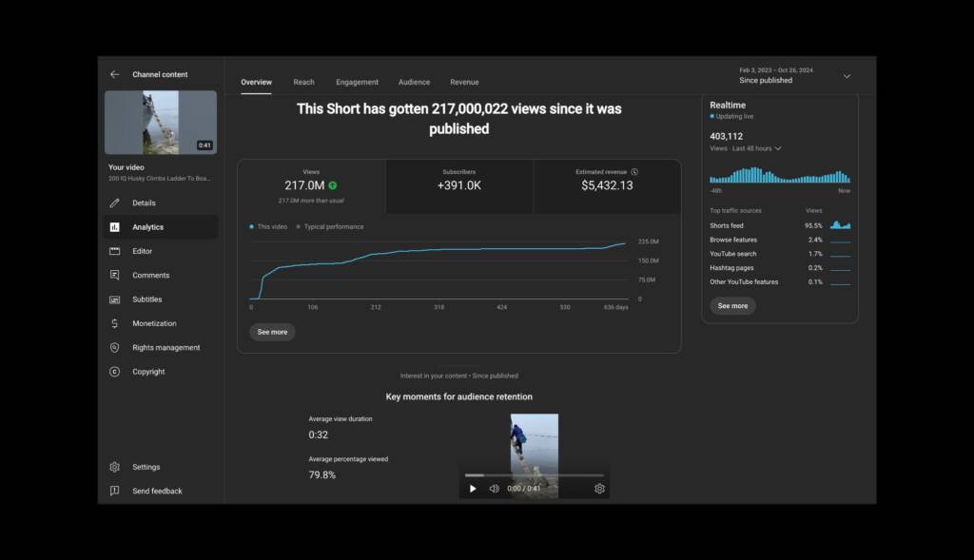The image size is (974, 560).
Task: Mute the video player volume
Action: 494,489
